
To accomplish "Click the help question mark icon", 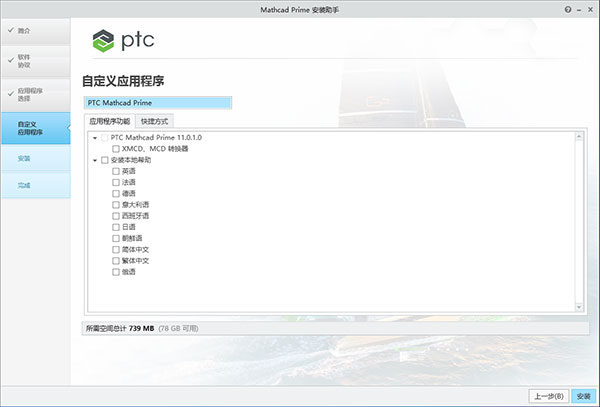I will (x=568, y=10).
